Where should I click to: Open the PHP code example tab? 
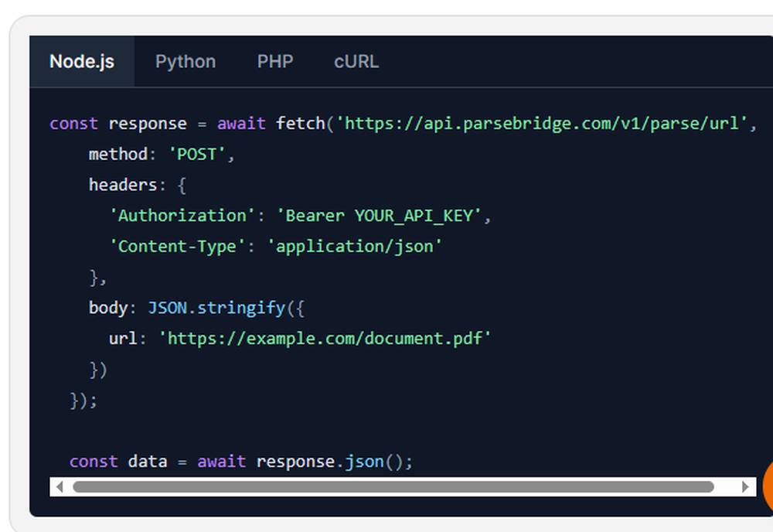[275, 62]
